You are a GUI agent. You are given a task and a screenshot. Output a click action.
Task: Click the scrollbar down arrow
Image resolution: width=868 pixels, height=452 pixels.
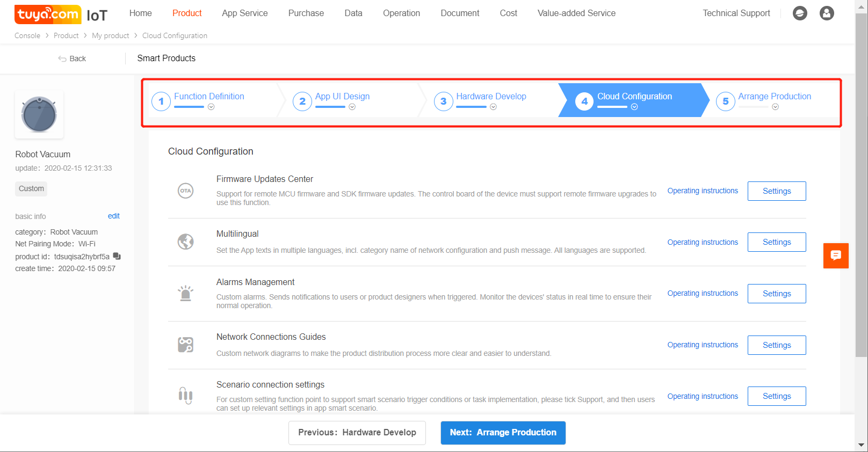tap(862, 445)
